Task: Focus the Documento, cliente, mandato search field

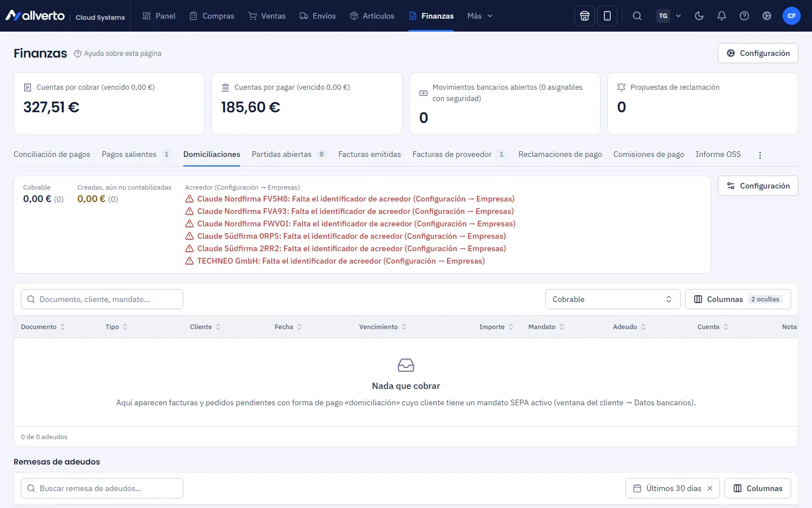Action: (x=102, y=299)
